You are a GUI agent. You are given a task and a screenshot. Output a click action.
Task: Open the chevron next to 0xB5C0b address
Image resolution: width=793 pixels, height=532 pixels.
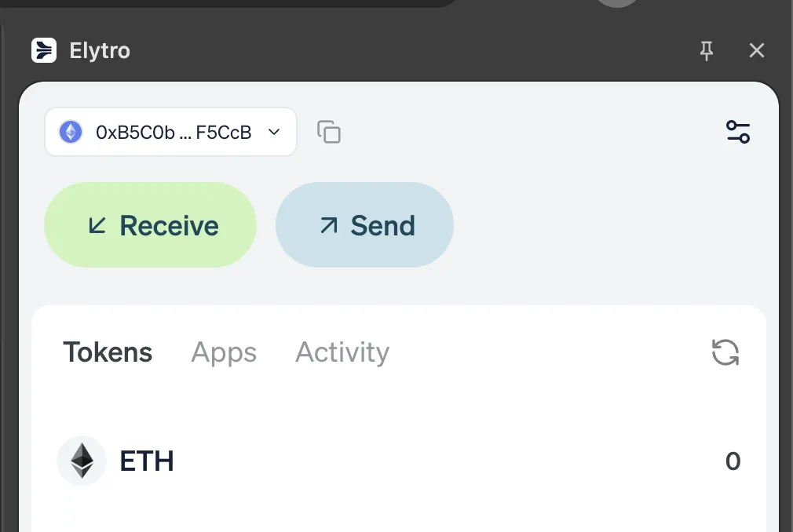pyautogui.click(x=274, y=132)
